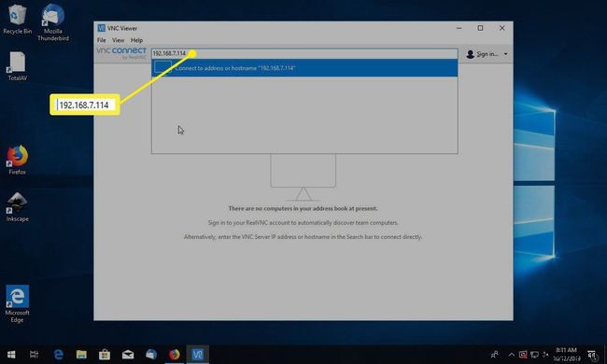Close the VNC Viewer window

(x=502, y=28)
